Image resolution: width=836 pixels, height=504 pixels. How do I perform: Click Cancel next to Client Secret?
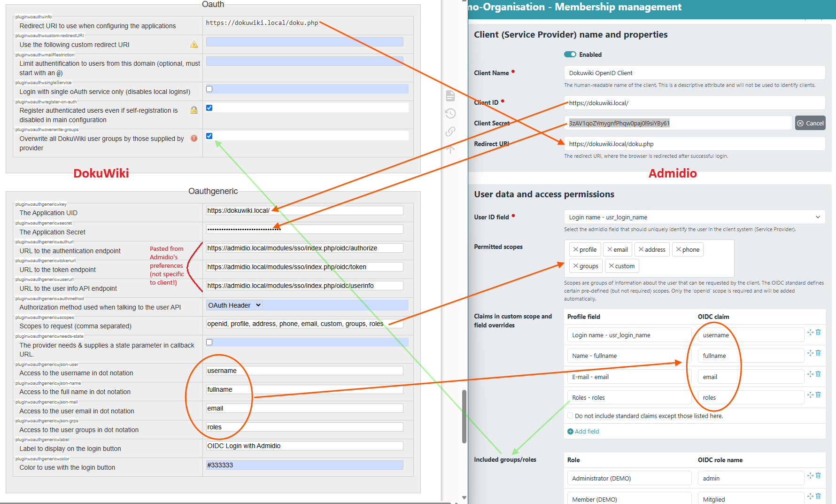point(810,123)
